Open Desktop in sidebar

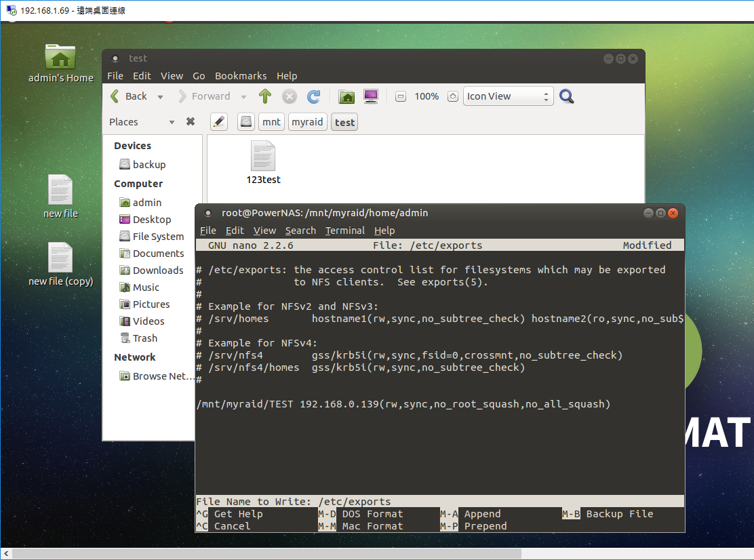coord(145,220)
